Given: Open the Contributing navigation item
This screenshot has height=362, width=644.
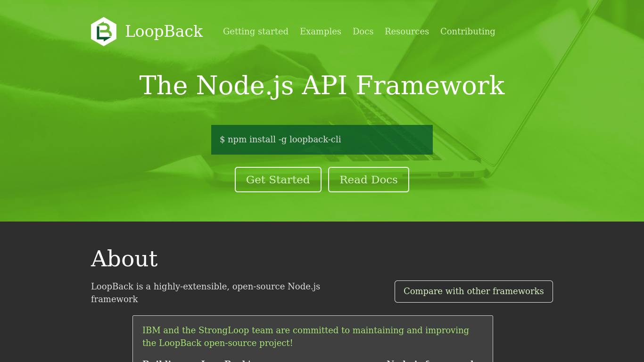Looking at the screenshot, I should click(468, 32).
